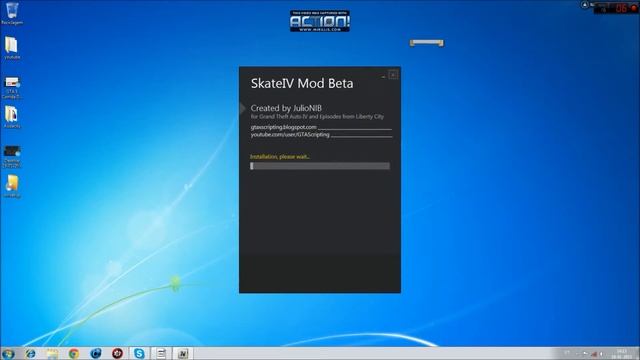Click the floating widget bar on desktop
Viewport: 640px width, 360px height.
coord(427,43)
